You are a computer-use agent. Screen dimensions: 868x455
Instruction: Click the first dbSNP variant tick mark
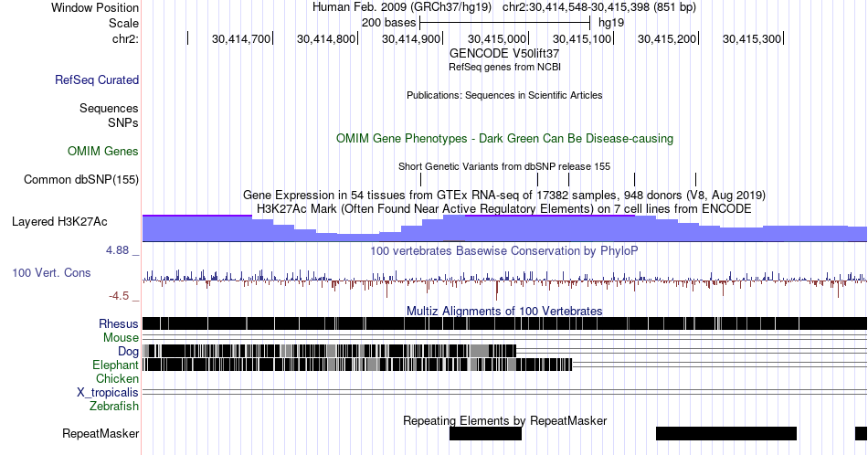pos(420,179)
